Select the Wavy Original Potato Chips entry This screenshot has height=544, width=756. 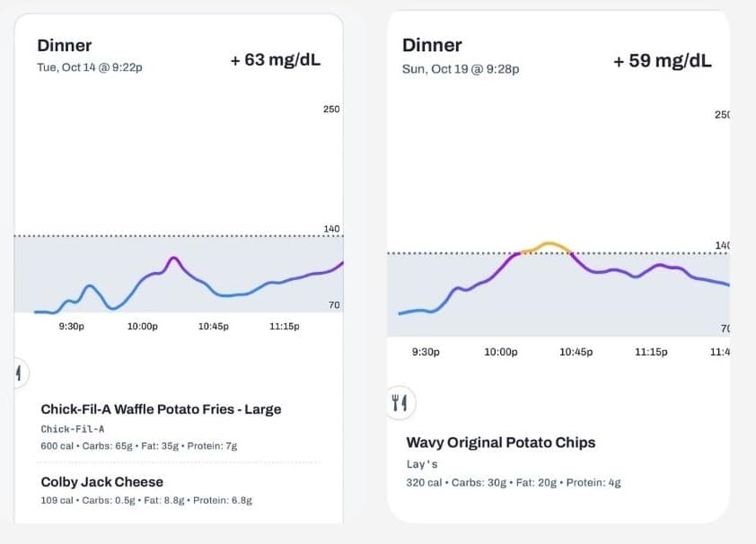point(502,443)
